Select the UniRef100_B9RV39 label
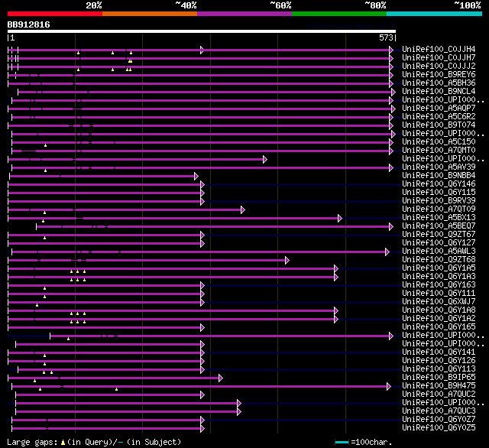 [x=439, y=201]
